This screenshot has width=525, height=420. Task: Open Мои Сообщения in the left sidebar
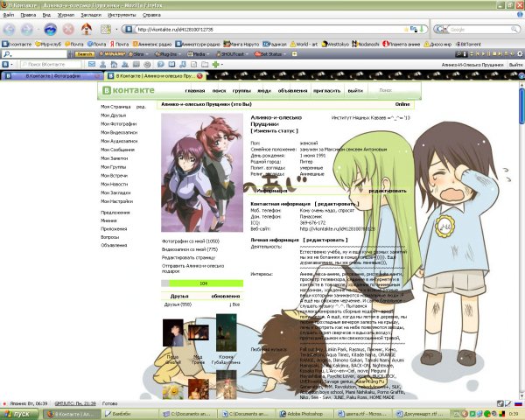coord(117,150)
